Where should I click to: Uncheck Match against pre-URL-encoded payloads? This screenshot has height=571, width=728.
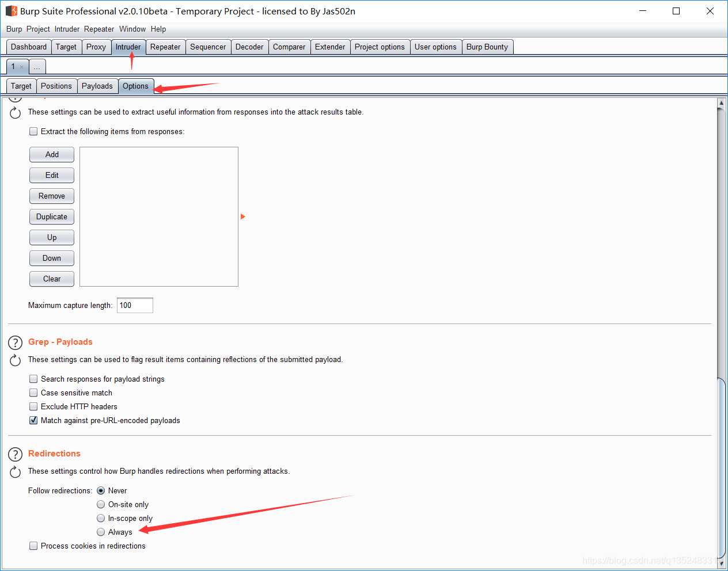[x=33, y=420]
